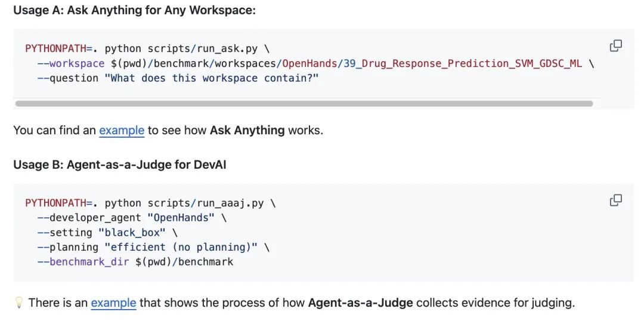This screenshot has height=324, width=644.
Task: Click the "black_box" setting value
Action: (138, 232)
